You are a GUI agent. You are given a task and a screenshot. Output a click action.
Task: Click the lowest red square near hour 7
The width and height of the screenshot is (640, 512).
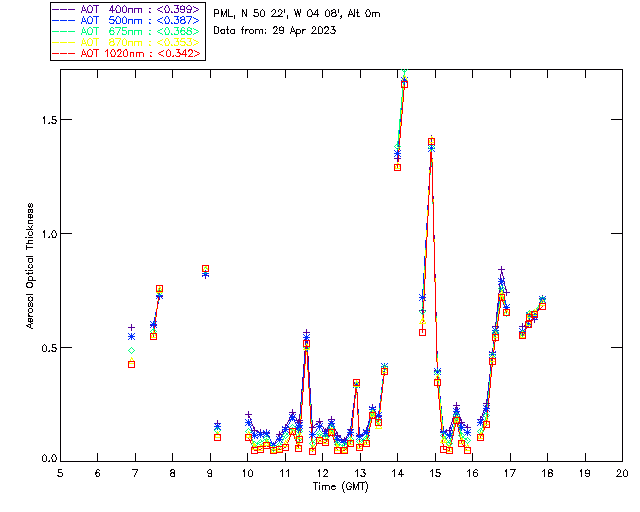click(x=131, y=364)
